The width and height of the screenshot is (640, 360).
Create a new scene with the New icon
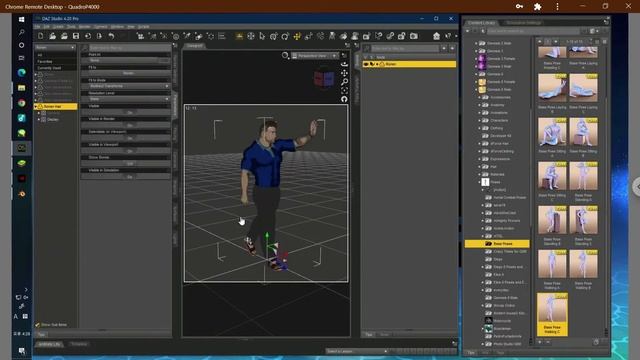[x=40, y=36]
